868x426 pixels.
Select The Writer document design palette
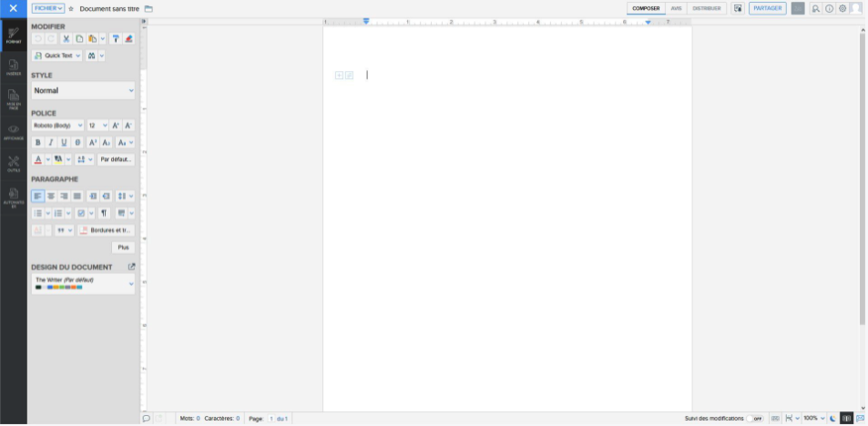pos(83,283)
